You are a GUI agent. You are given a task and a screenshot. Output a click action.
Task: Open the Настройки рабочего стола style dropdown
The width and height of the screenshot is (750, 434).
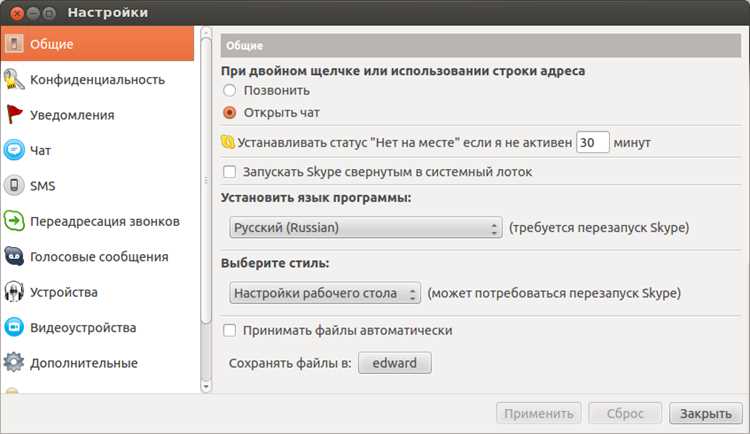pyautogui.click(x=325, y=293)
